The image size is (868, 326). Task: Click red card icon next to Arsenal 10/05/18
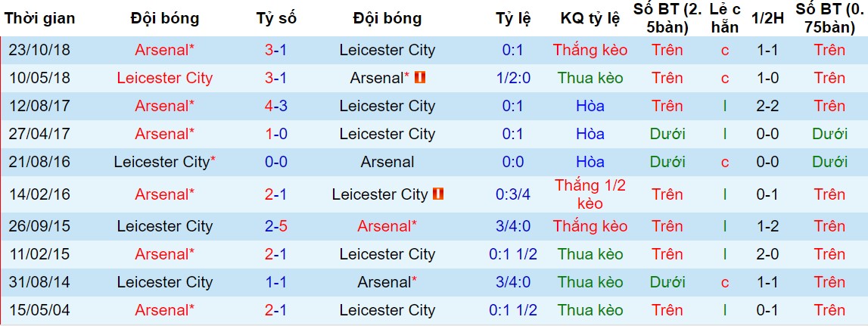pyautogui.click(x=421, y=78)
